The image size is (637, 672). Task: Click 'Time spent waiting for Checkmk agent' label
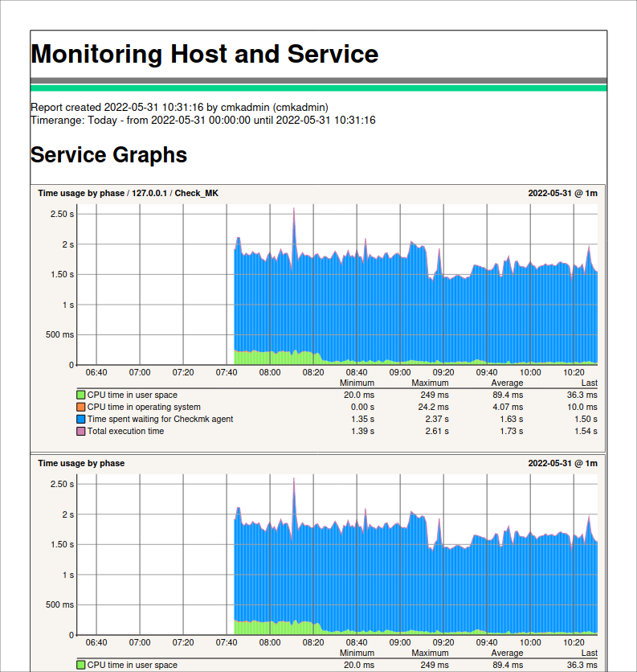click(x=160, y=419)
